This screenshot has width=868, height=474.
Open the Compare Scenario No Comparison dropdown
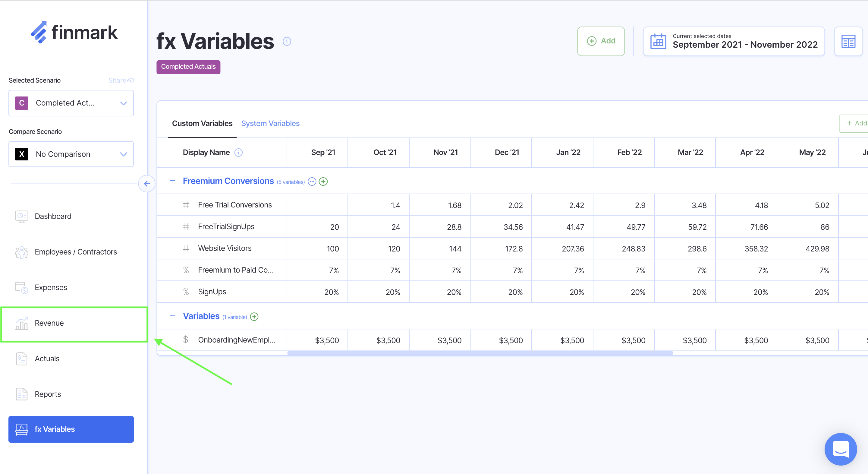pyautogui.click(x=71, y=154)
